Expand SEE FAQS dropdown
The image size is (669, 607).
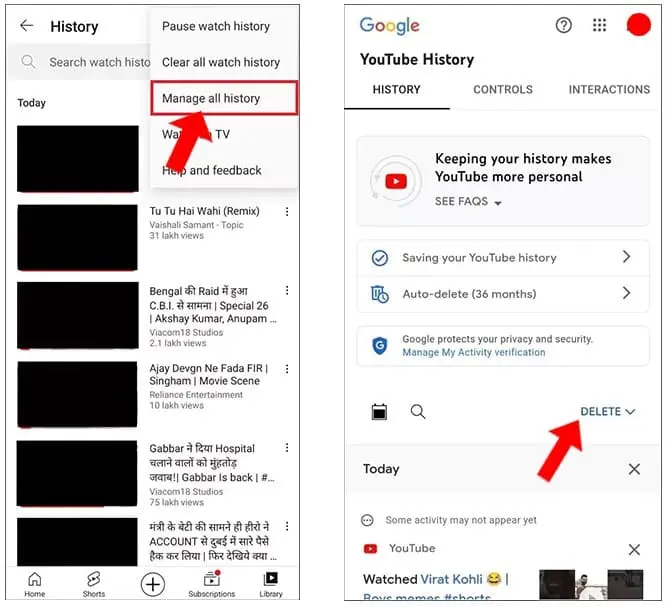click(x=468, y=201)
